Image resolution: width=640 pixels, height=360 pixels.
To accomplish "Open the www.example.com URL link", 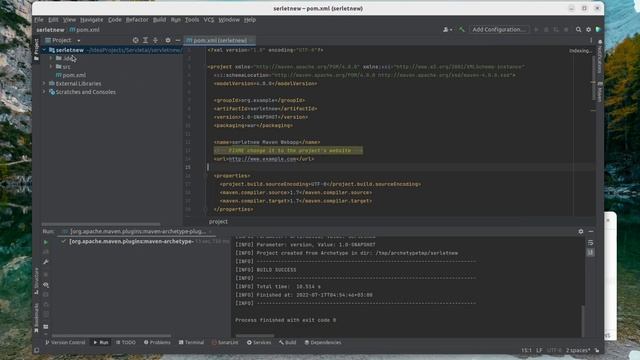I will [262, 159].
